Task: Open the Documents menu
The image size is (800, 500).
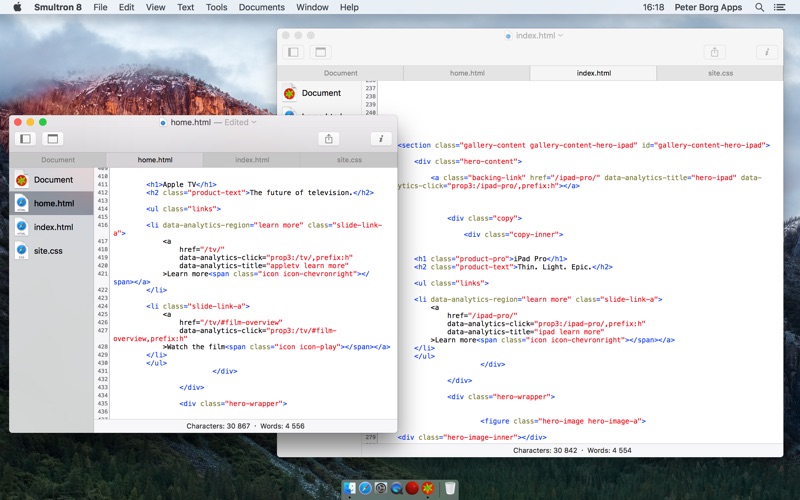Action: point(262,7)
